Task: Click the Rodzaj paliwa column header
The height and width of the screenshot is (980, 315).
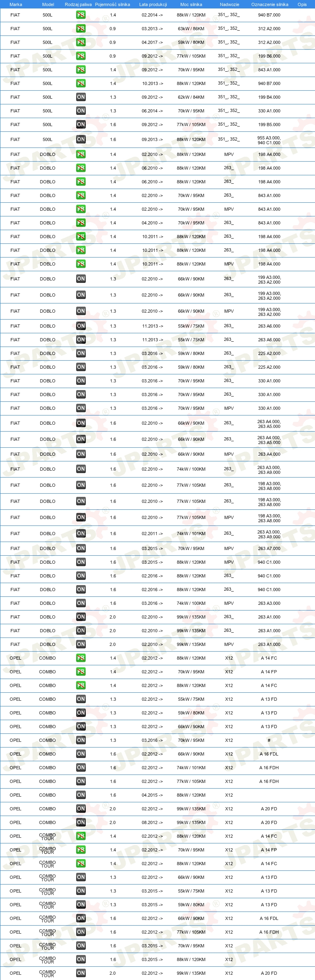Action: click(78, 4)
